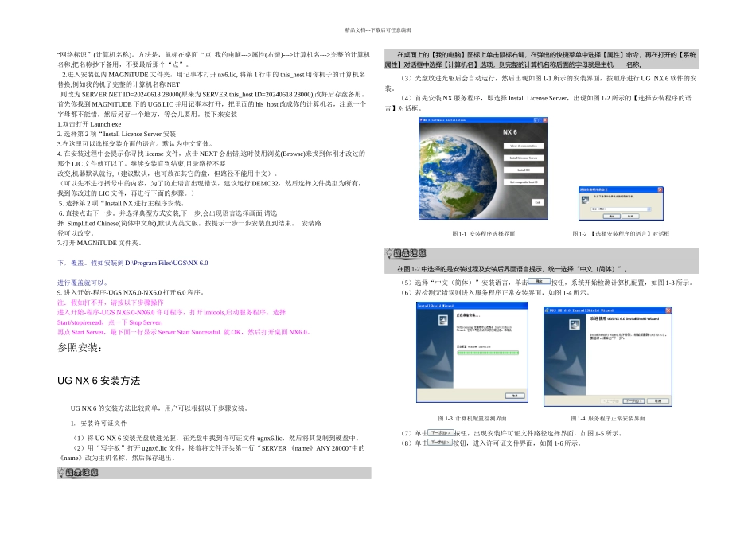This screenshot has height=535, width=756.
Task: Click the OK button in the figure 1-2 language dialog
Action: pyautogui.click(x=611, y=216)
